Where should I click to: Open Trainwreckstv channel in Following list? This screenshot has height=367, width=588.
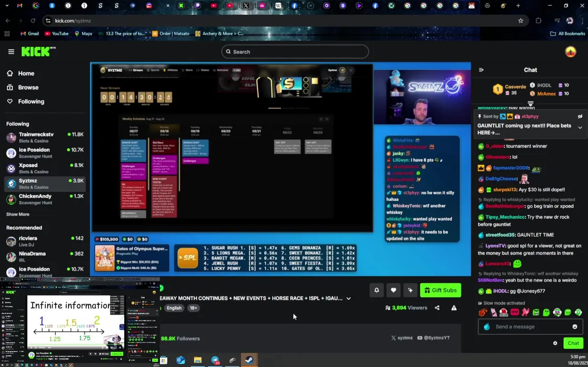pyautogui.click(x=45, y=137)
